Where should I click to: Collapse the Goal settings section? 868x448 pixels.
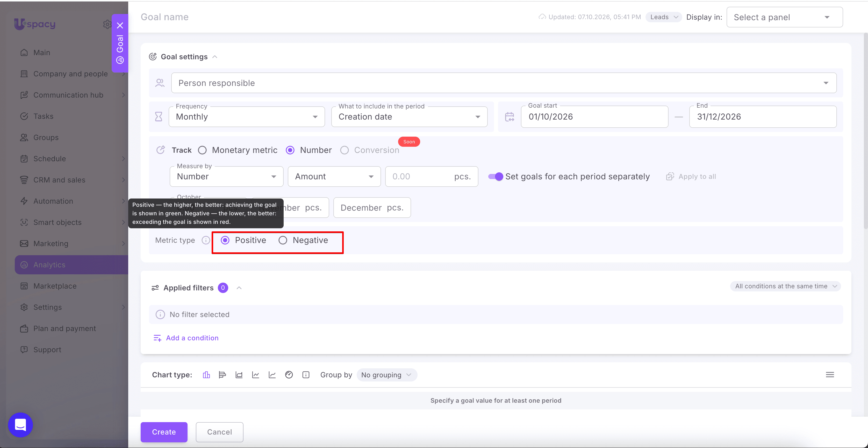click(215, 56)
